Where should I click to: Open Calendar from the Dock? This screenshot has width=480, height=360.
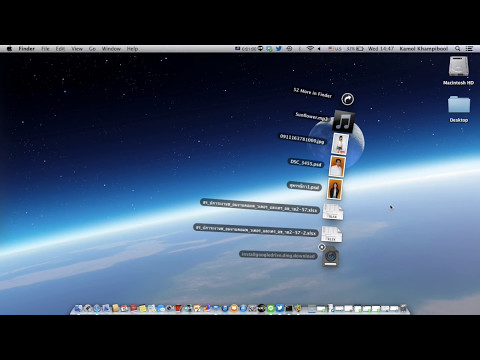click(x=124, y=308)
